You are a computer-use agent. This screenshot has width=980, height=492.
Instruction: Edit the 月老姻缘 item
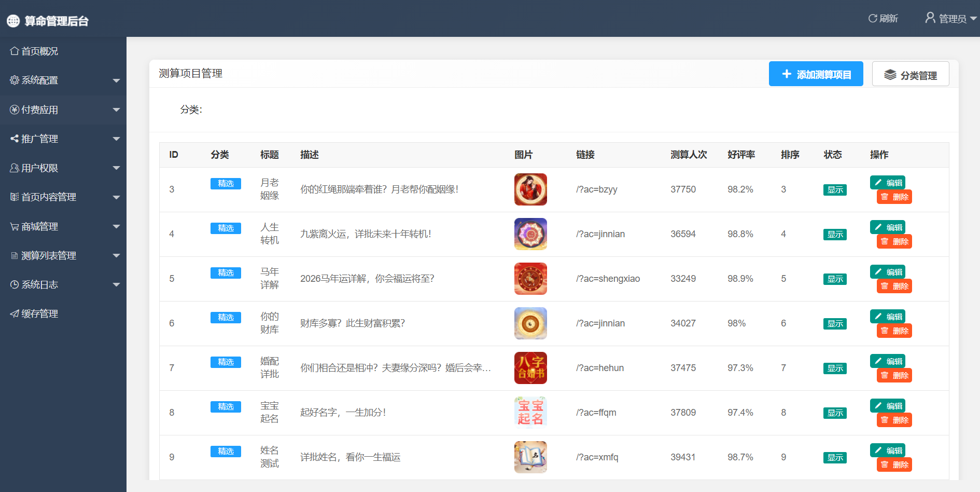(x=887, y=183)
